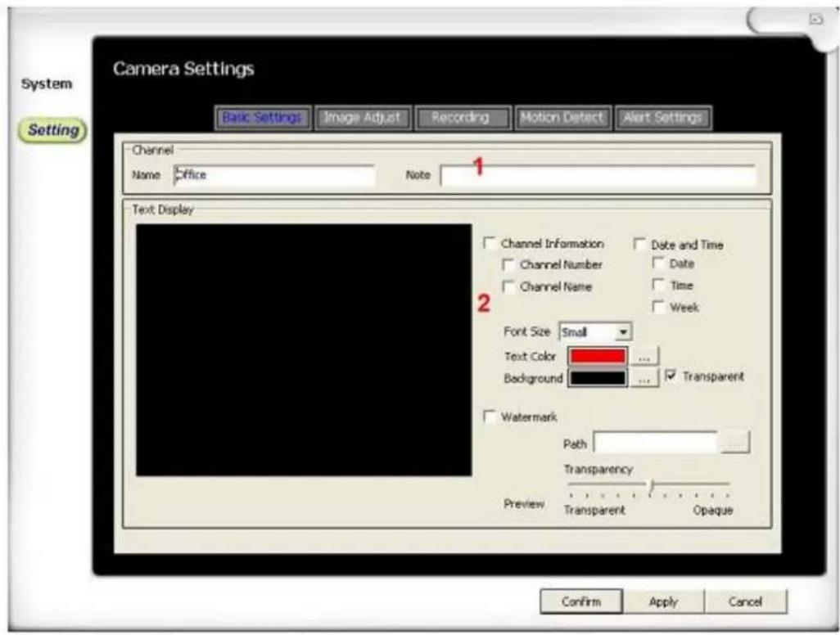The width and height of the screenshot is (840, 635).
Task: Click the red Text Color swatch
Action: pos(597,357)
